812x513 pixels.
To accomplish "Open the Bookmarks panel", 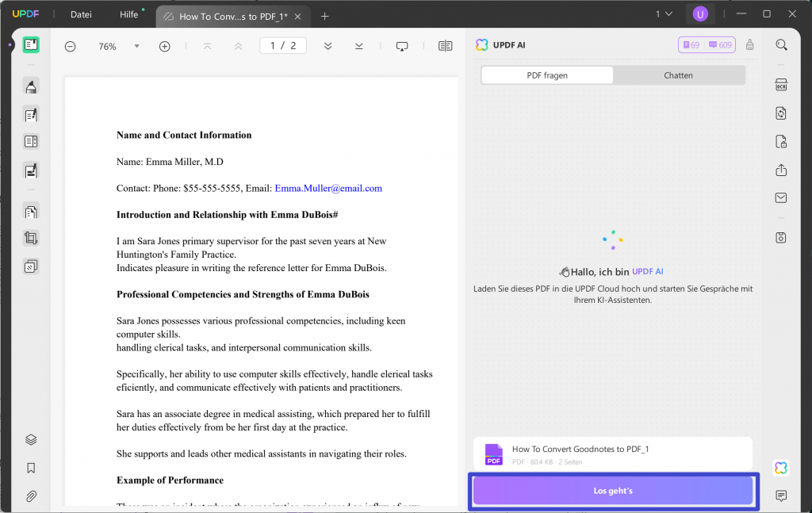I will tap(31, 468).
